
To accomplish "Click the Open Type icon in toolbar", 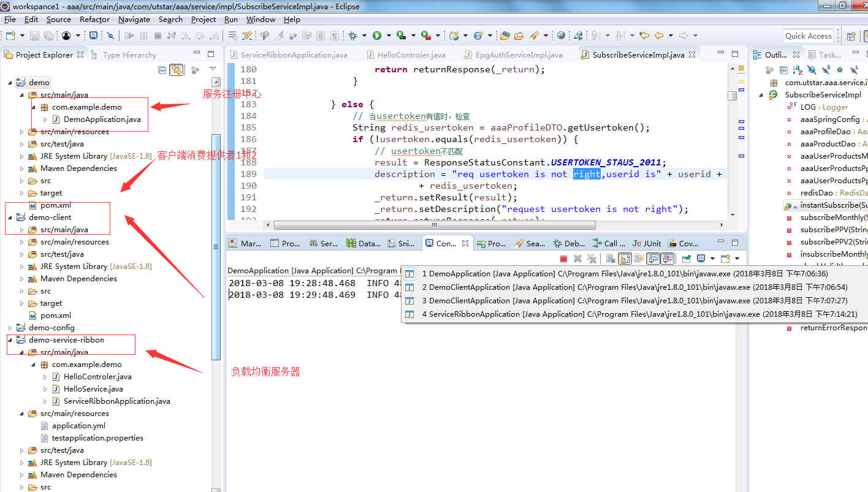I will pos(504,36).
